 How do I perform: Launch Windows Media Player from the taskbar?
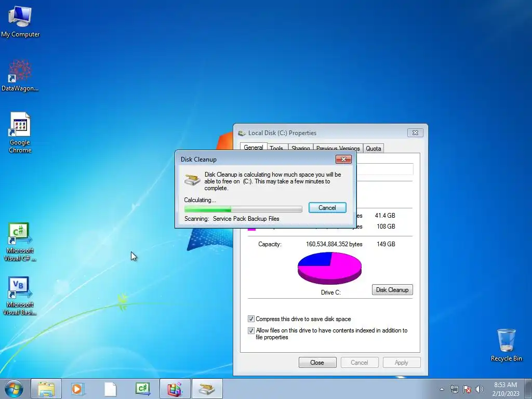coord(77,389)
